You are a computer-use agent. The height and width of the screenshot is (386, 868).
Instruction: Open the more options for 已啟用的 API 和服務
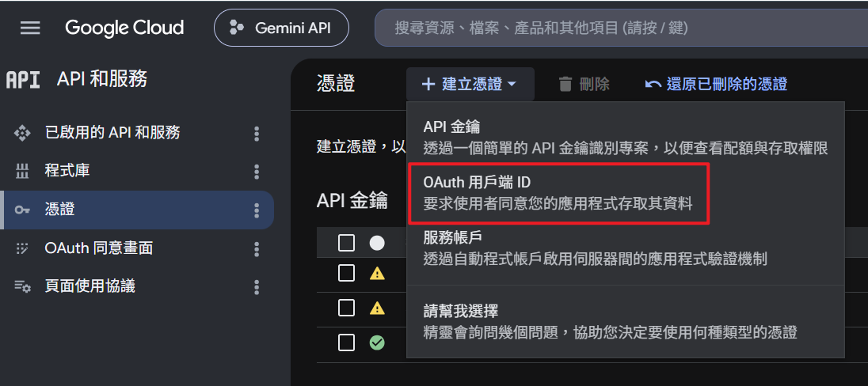coord(257,133)
